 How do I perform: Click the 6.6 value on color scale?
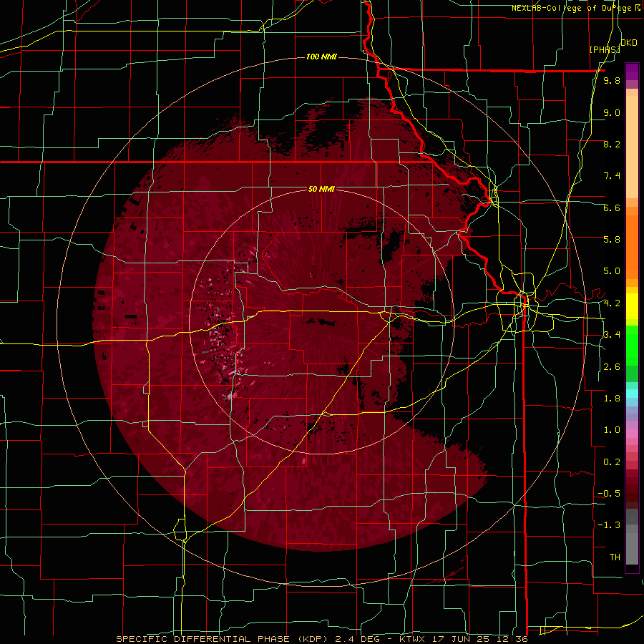(612, 208)
